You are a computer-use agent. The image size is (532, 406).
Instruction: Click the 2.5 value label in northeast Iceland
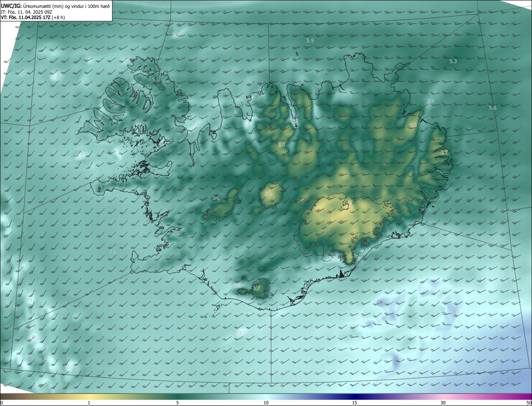[x=413, y=125]
